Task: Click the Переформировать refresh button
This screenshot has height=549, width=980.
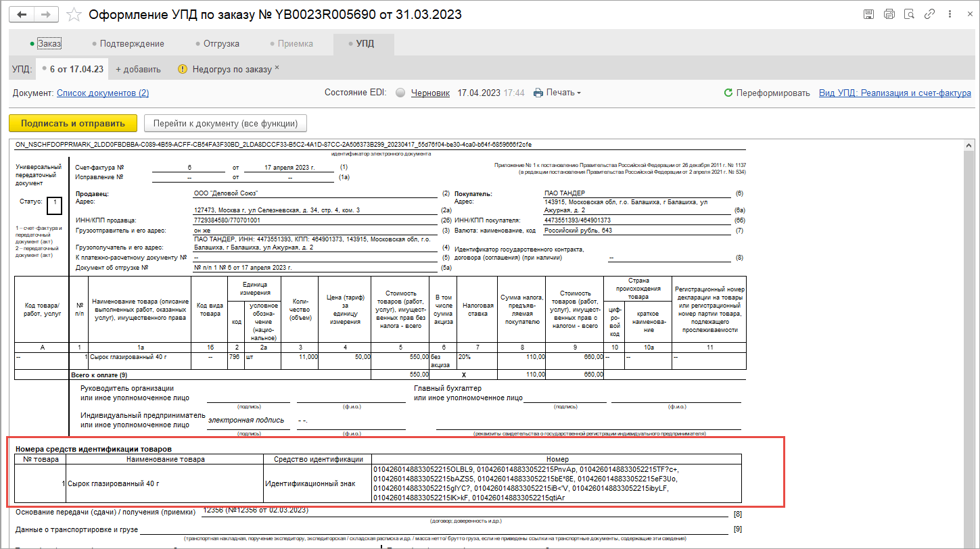Action: point(767,93)
